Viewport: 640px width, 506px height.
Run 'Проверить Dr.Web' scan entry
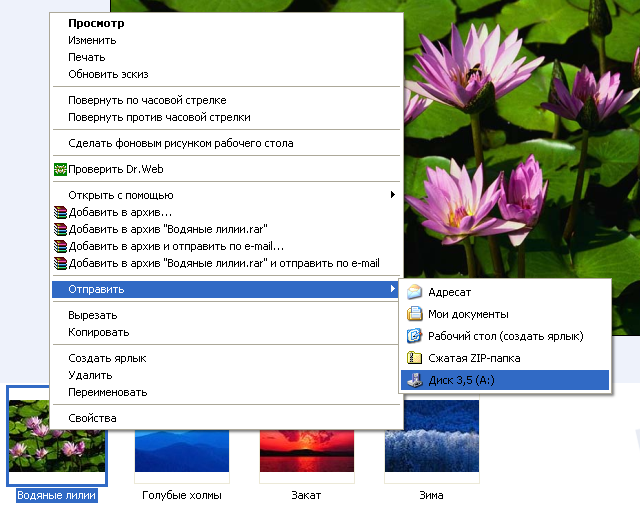point(226,169)
